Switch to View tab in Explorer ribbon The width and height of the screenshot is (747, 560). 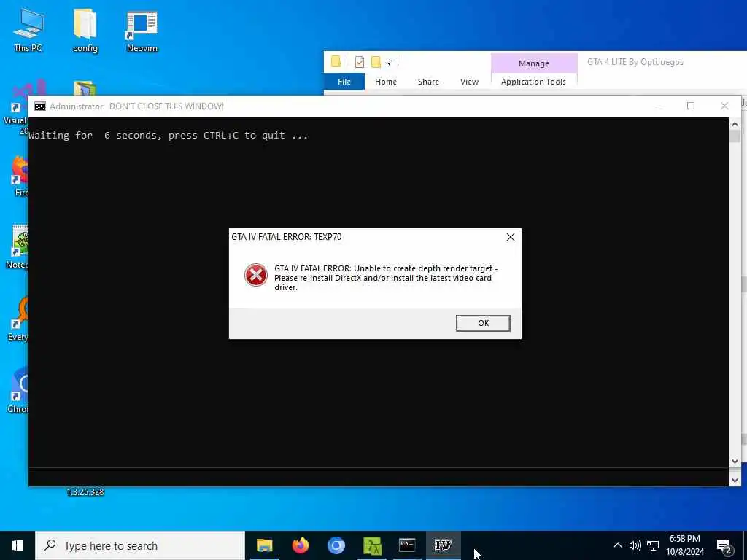click(469, 82)
